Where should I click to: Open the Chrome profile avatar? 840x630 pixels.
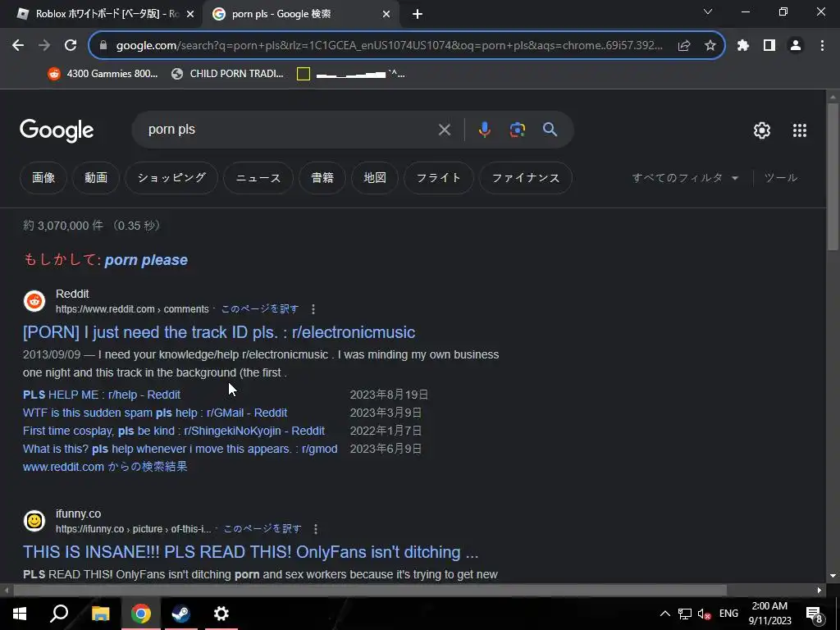coord(796,46)
